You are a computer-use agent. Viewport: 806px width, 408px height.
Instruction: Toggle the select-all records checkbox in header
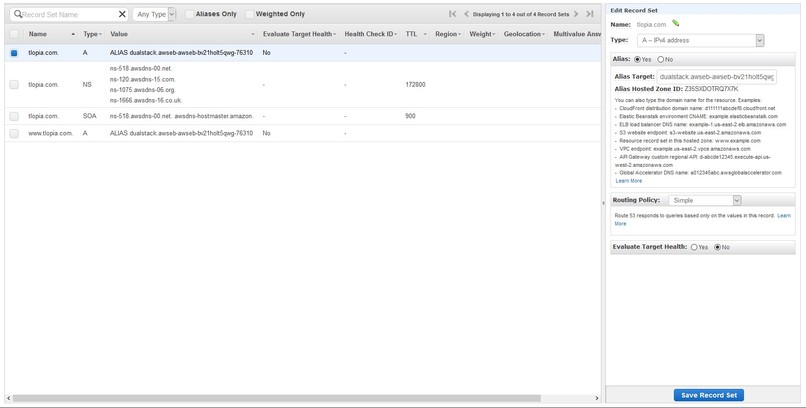(14, 34)
